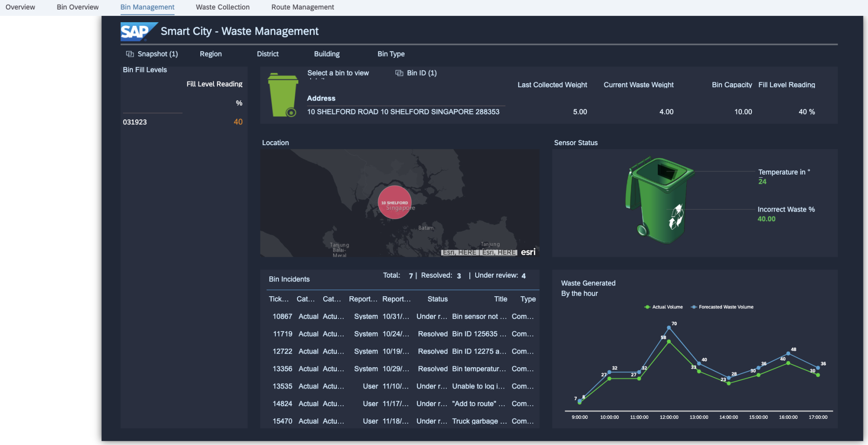Sort incidents by the Status column header
Screen dimensions: 868x445
point(437,299)
